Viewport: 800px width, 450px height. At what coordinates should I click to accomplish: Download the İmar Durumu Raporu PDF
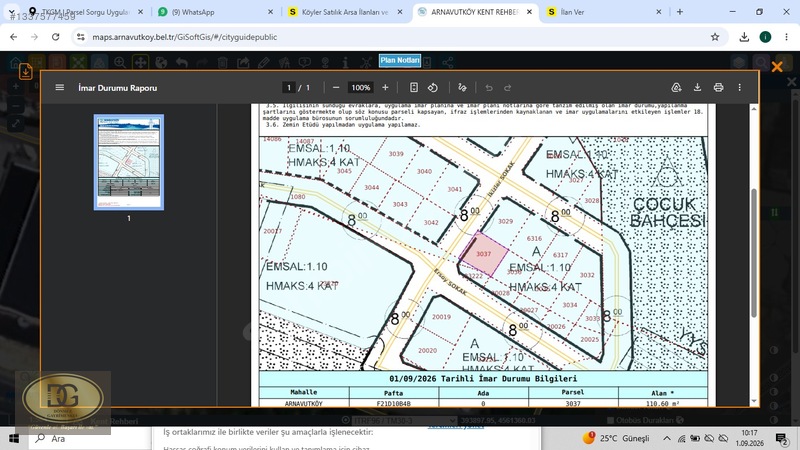tap(697, 88)
